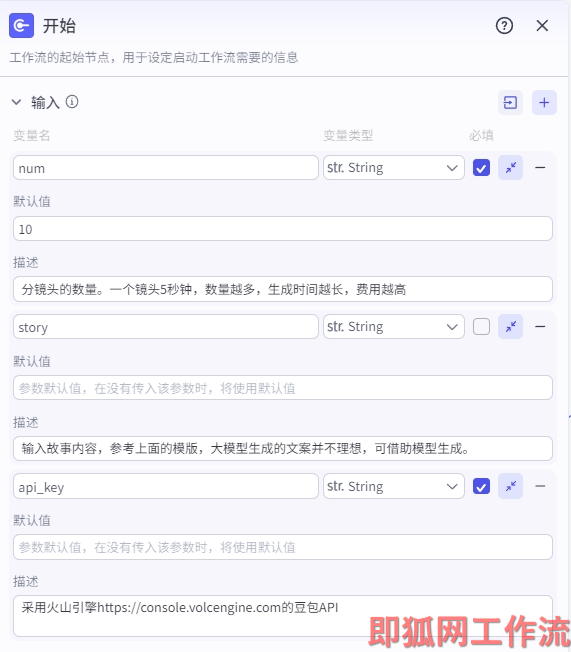This screenshot has width=571, height=652.
Task: Open the String type dropdown for story
Action: (393, 327)
